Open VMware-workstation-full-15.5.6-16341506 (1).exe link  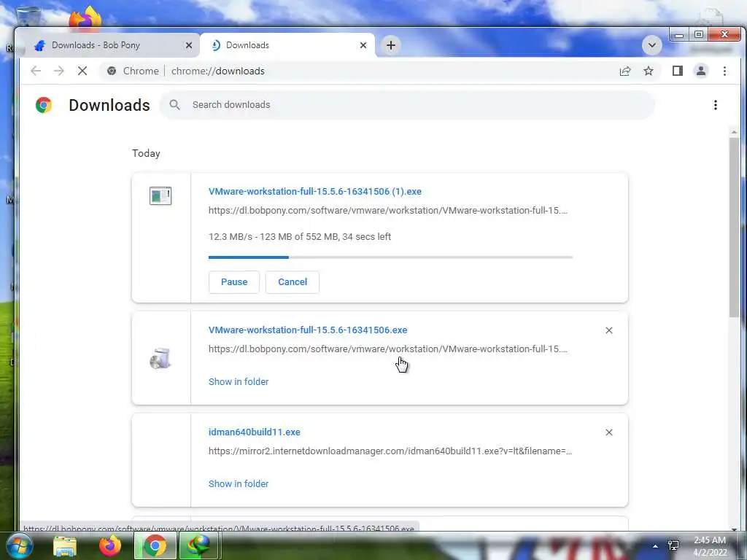(315, 192)
